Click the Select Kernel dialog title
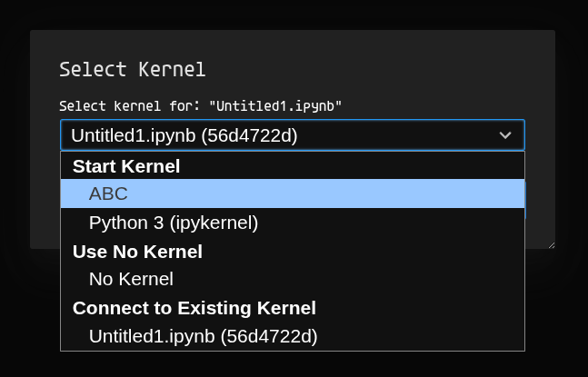Viewport: 588px width, 377px height. pyautogui.click(x=132, y=69)
